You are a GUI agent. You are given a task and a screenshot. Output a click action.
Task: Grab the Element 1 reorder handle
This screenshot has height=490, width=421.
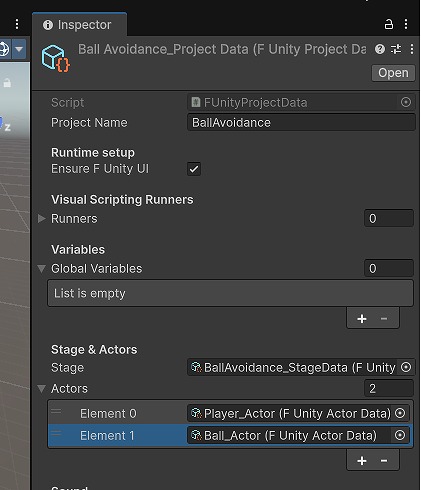[x=56, y=434]
